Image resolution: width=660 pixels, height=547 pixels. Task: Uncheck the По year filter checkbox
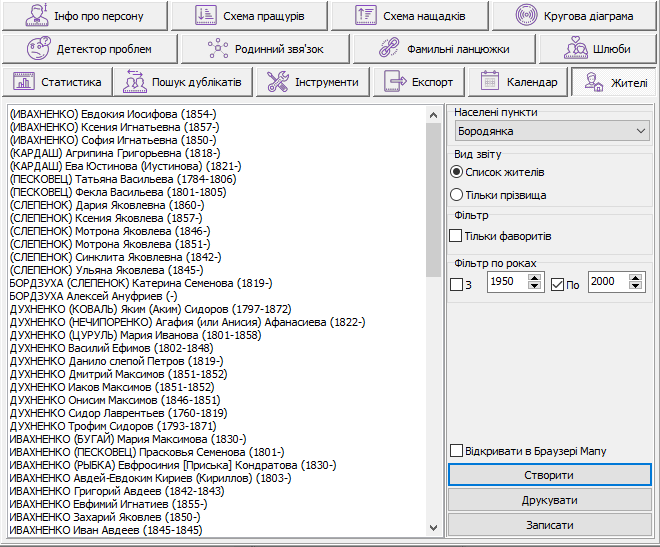click(x=558, y=283)
